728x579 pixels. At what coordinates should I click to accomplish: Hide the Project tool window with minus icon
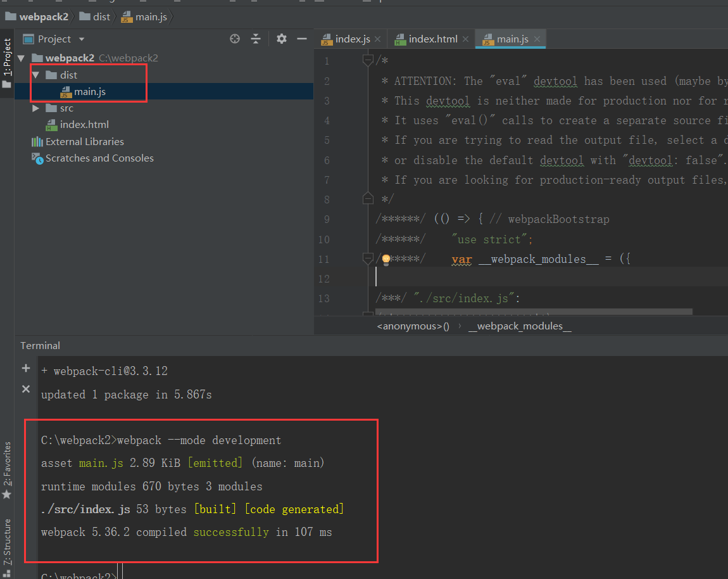pyautogui.click(x=302, y=39)
